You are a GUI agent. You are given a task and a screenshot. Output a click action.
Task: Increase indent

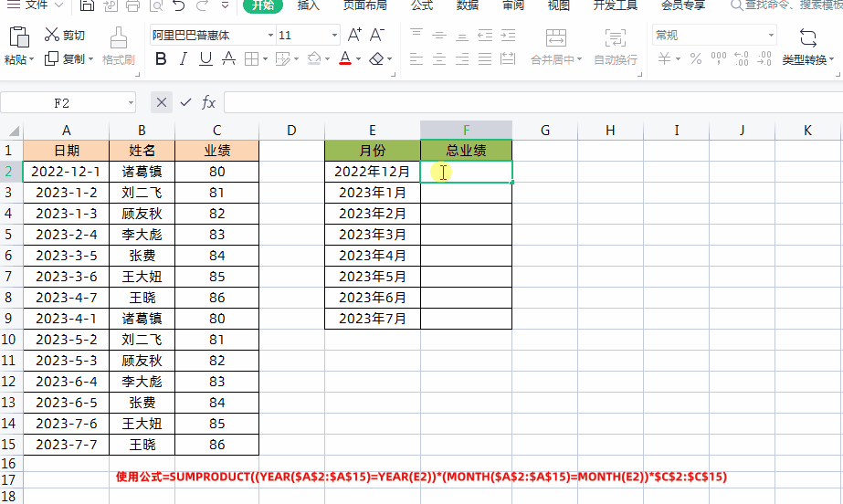508,35
